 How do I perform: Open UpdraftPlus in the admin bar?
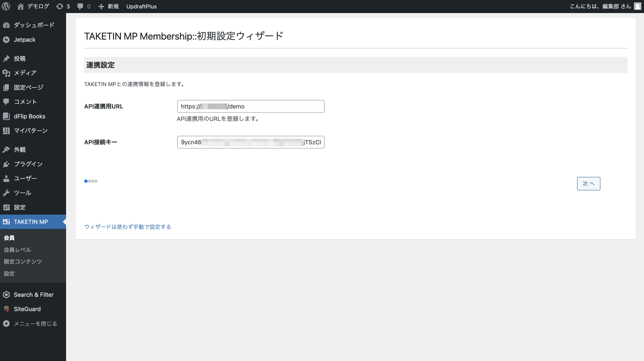[x=141, y=6]
